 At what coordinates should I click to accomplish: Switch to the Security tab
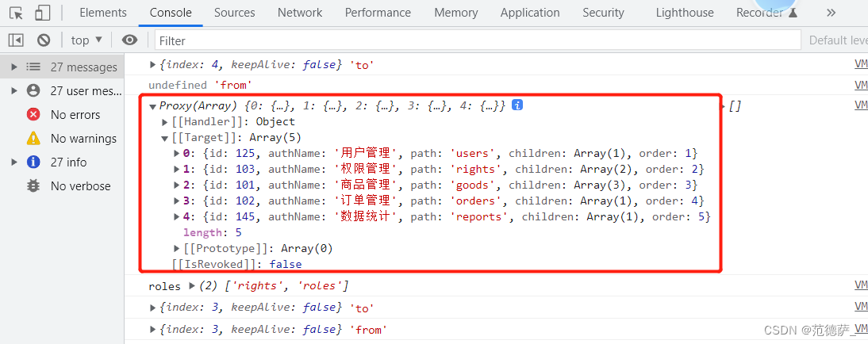[x=603, y=13]
